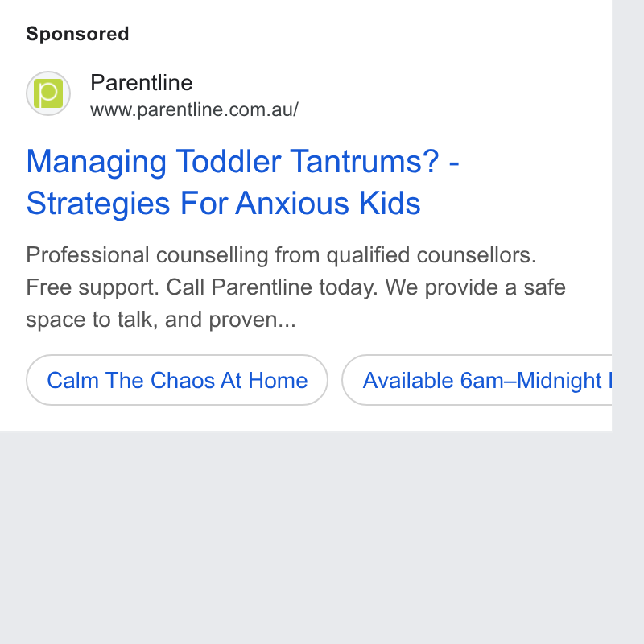Click the www.parentline.com.au/ URL
644x644 pixels.
coord(194,109)
